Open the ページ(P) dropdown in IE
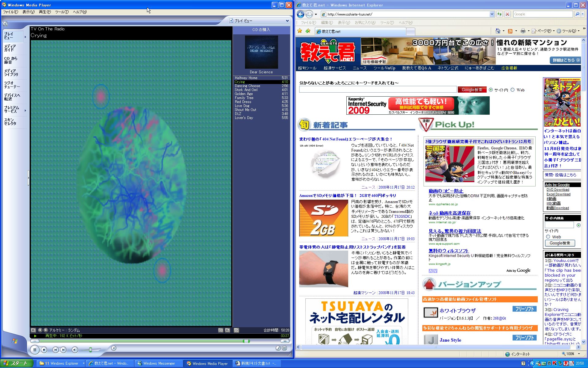The height and width of the screenshot is (368, 588). [x=543, y=31]
